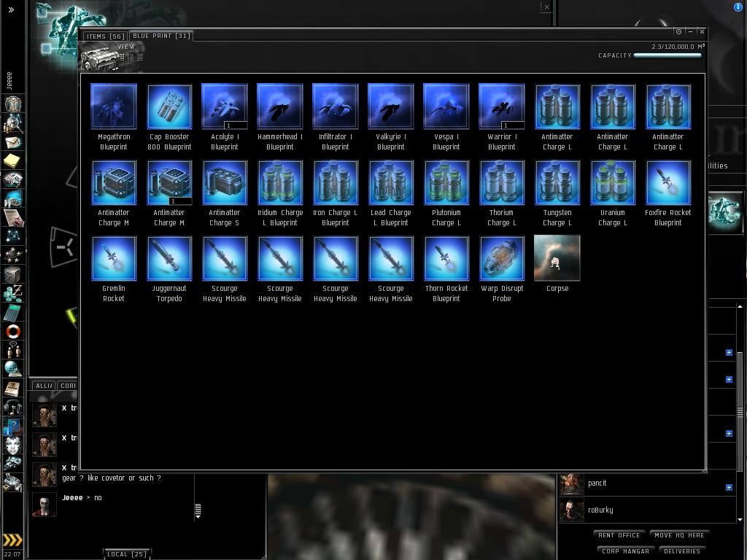Open the in-game browser globe icon
This screenshot has width=747, height=560.
13,369
